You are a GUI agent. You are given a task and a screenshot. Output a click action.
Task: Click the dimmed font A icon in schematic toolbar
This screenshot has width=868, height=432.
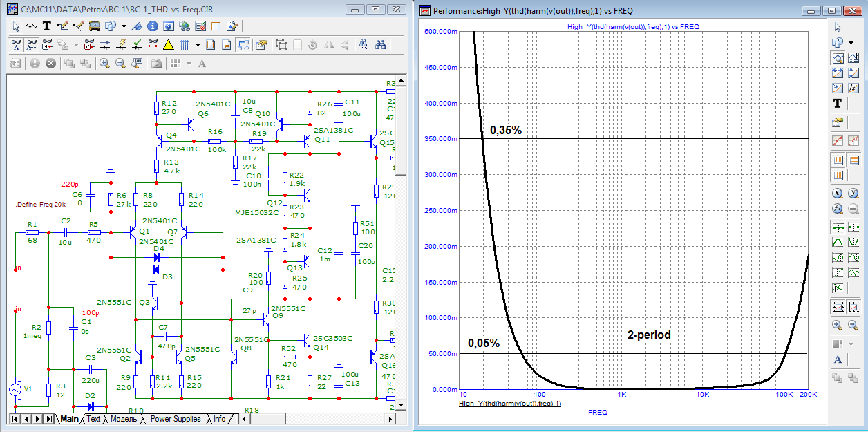(x=202, y=63)
